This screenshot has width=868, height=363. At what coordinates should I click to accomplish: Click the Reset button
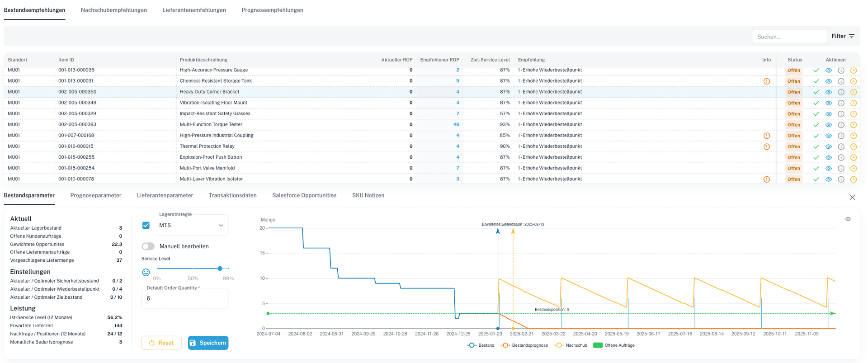[161, 343]
